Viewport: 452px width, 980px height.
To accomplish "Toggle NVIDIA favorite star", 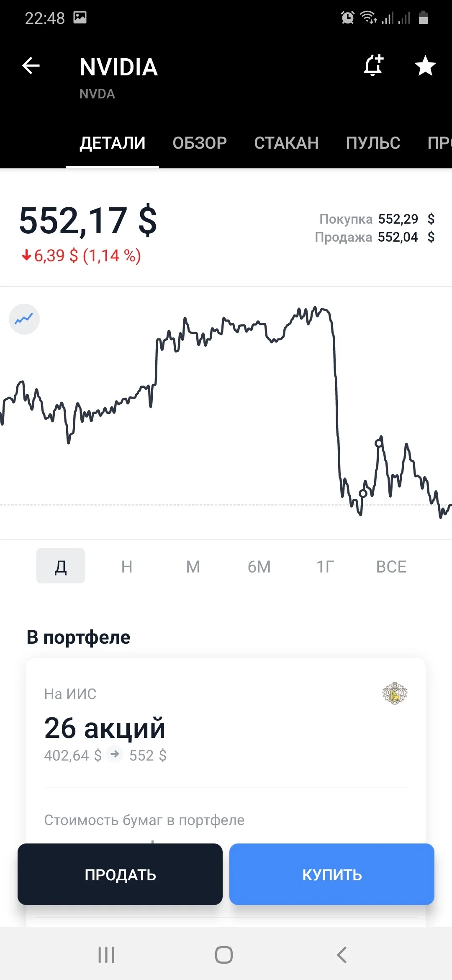I will click(x=425, y=66).
